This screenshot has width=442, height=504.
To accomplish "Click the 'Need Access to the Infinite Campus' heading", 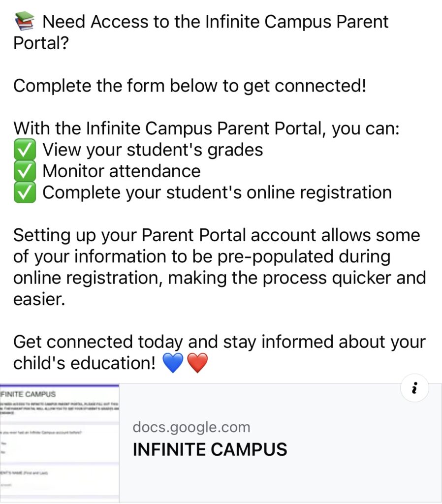I will [x=201, y=32].
